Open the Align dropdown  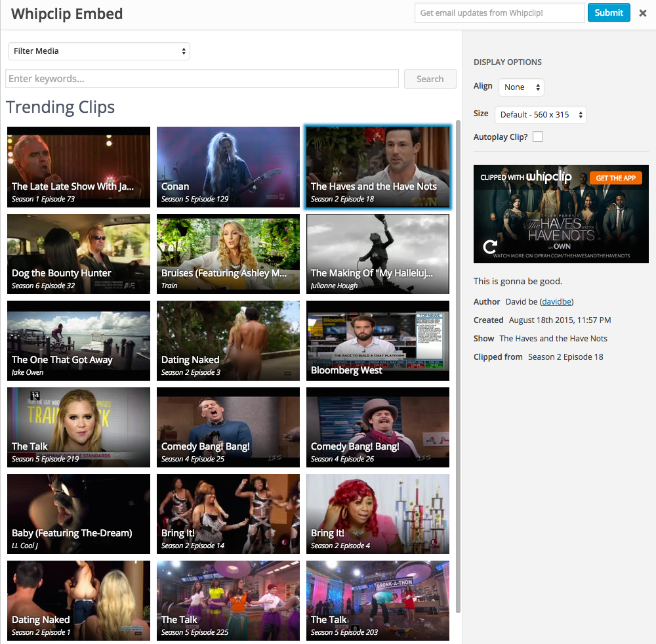point(522,87)
